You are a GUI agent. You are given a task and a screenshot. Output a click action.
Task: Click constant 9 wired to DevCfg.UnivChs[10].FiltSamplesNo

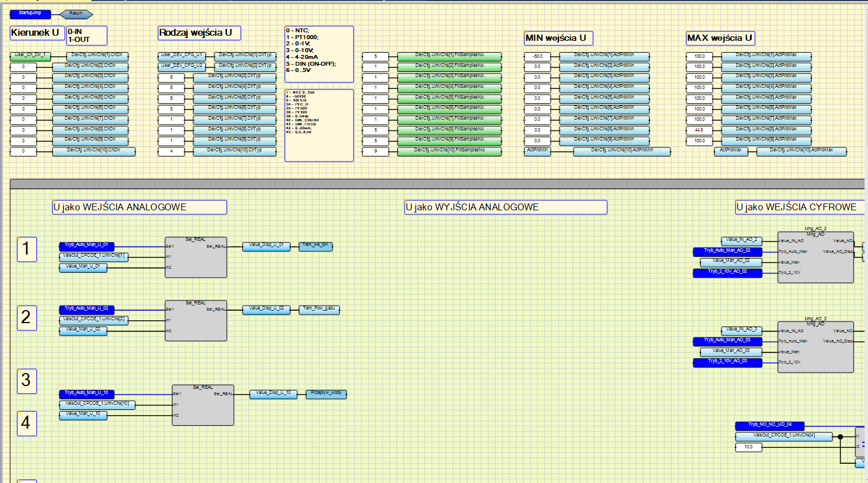pyautogui.click(x=375, y=151)
